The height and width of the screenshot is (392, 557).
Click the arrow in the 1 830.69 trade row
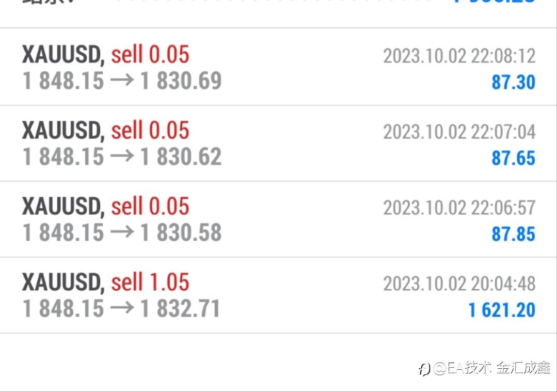(x=122, y=81)
